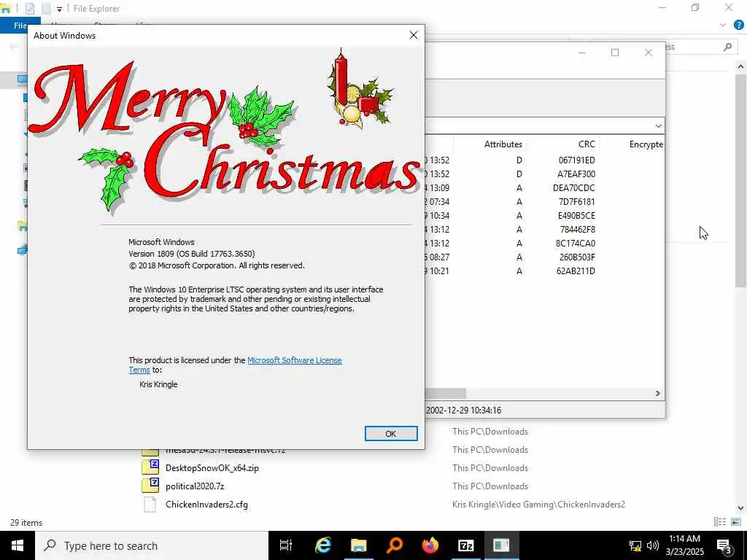Select the row with CRC 62AB211D
The height and width of the screenshot is (560, 747).
pos(544,271)
